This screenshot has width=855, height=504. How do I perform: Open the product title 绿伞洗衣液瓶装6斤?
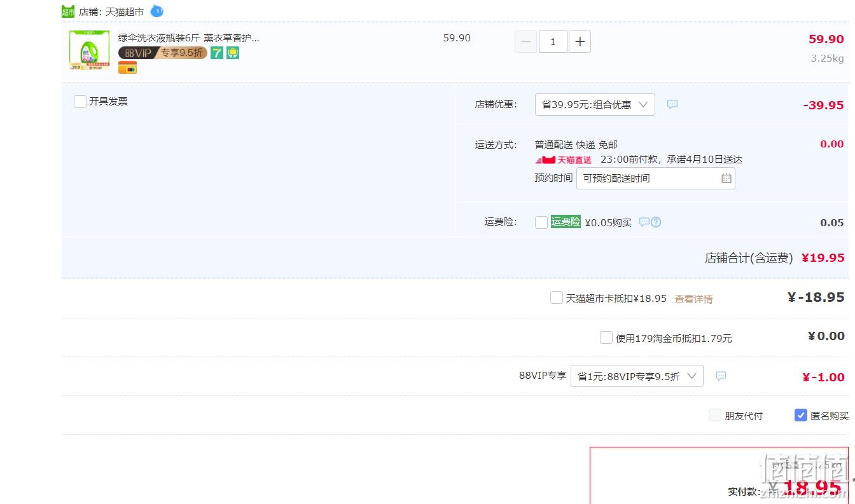pos(189,37)
